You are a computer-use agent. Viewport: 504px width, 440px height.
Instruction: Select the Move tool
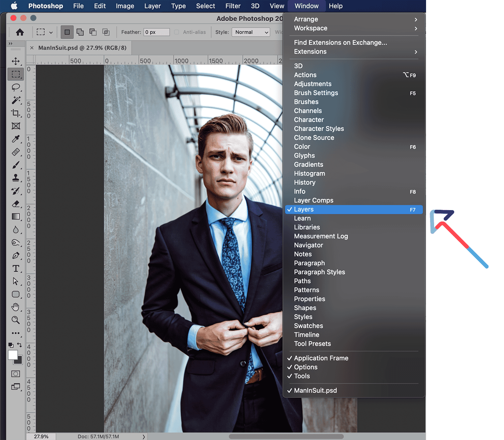point(15,61)
